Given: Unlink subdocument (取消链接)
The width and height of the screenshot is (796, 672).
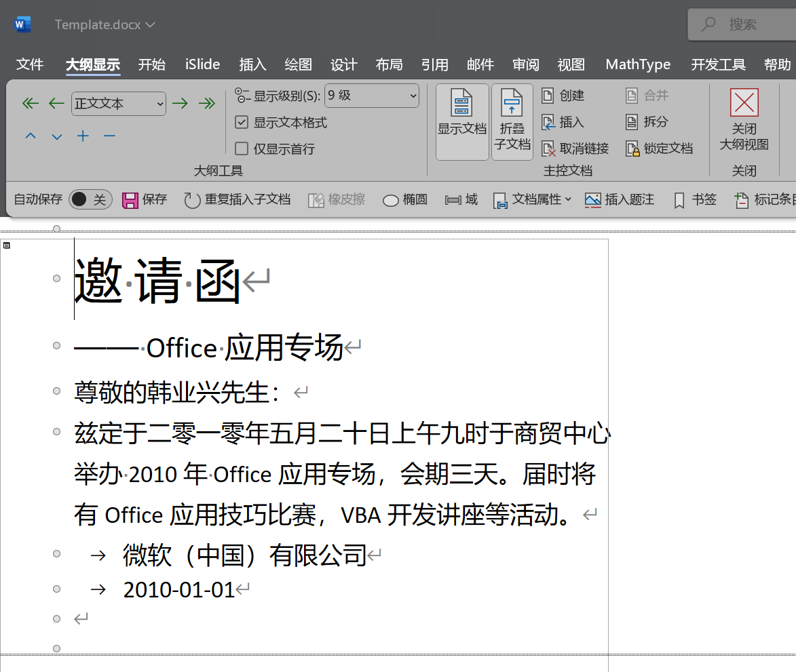Looking at the screenshot, I should 575,148.
